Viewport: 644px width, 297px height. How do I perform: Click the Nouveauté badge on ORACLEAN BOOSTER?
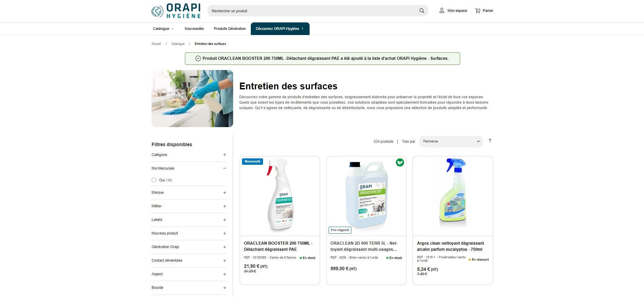click(253, 161)
